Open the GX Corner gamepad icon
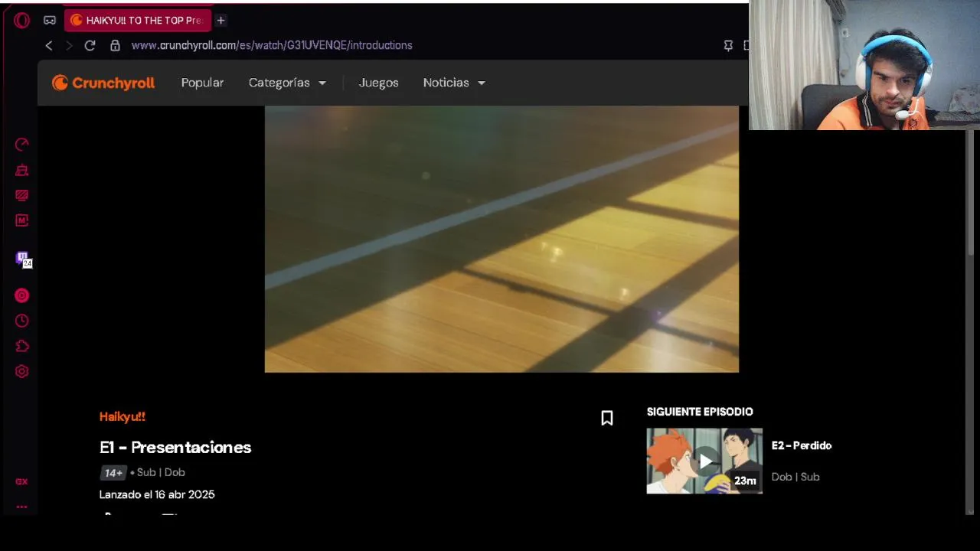980x551 pixels. coord(50,21)
